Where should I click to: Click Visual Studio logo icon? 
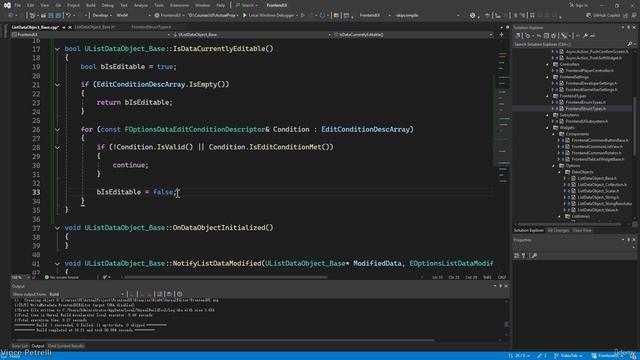pyautogui.click(x=7, y=5)
